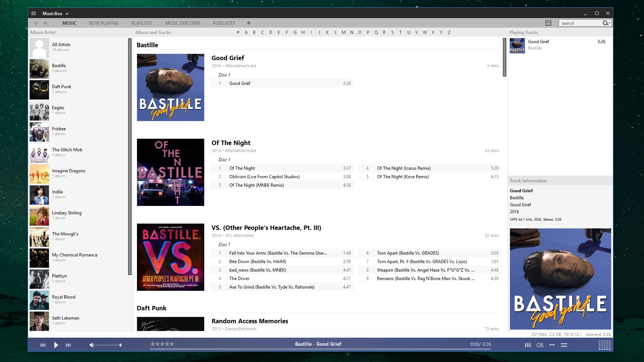Click VS. Other People's Heartache album cover
The image size is (644, 362).
[171, 257]
